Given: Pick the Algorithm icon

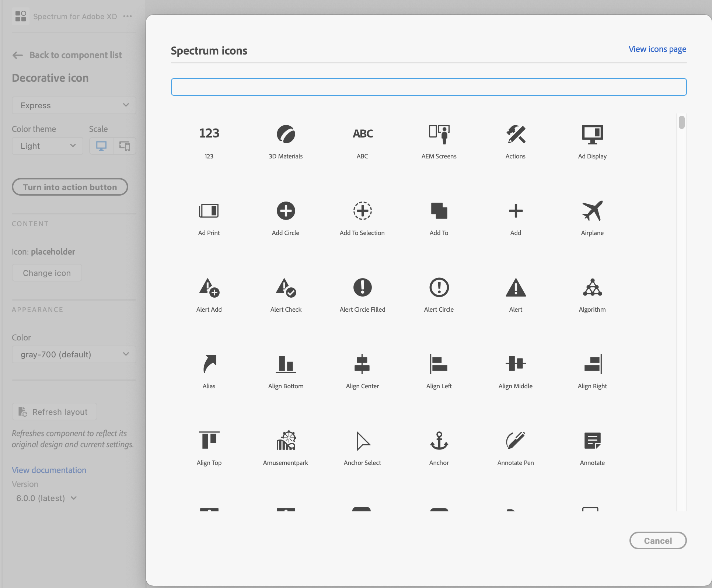Looking at the screenshot, I should (x=592, y=294).
